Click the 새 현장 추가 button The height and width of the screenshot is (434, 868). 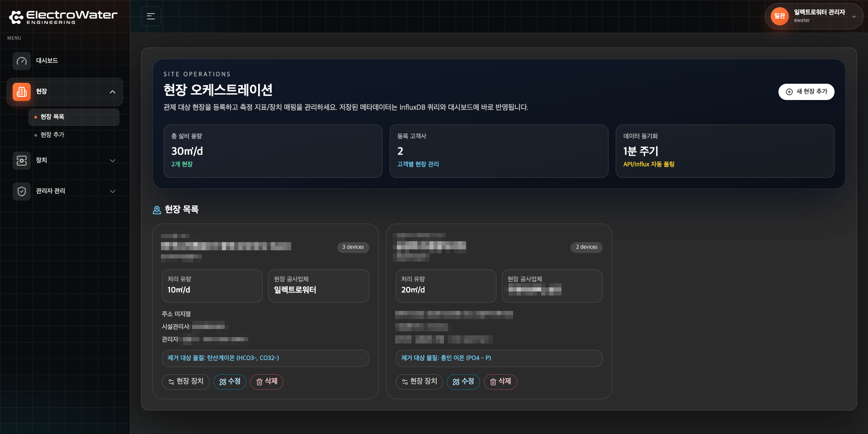pos(806,91)
